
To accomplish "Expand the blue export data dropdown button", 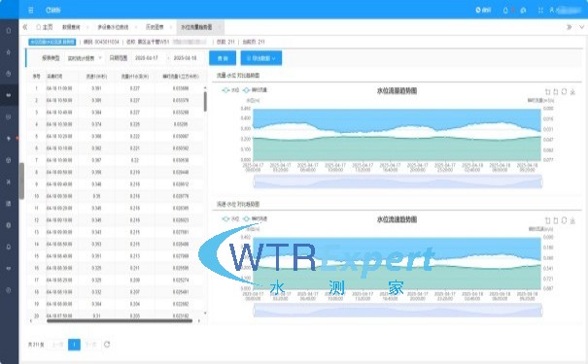I will point(261,58).
